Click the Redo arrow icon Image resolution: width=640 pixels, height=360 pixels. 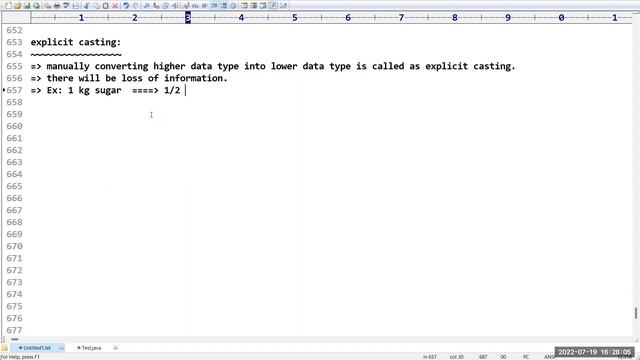click(x=136, y=6)
